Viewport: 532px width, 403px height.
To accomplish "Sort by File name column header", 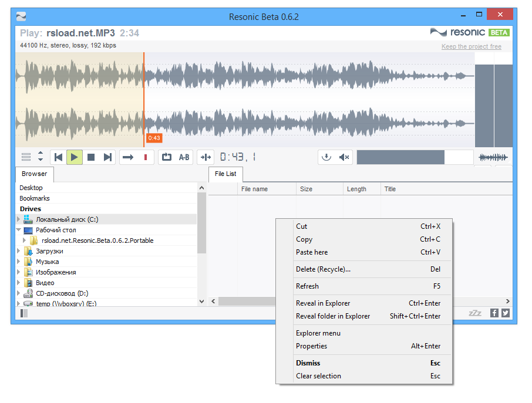I will coord(267,189).
